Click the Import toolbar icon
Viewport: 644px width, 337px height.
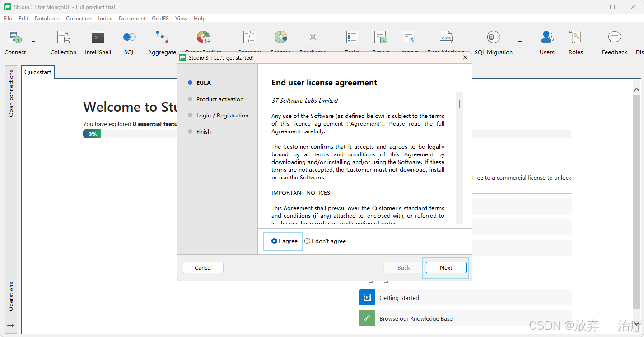409,37
